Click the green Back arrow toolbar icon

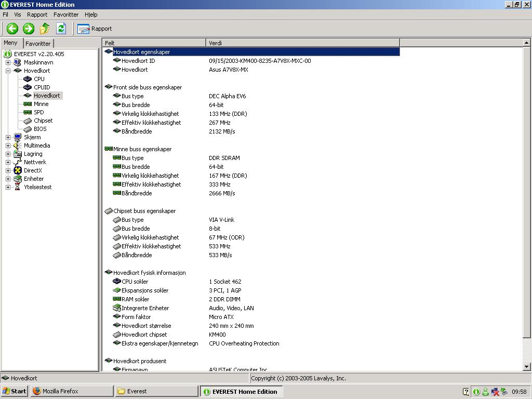[x=12, y=29]
